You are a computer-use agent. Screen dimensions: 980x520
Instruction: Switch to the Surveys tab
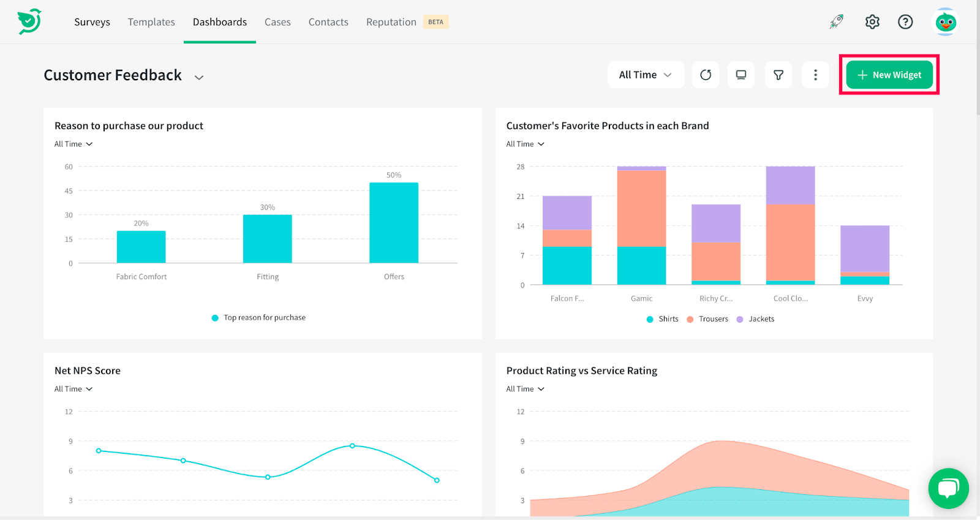click(92, 22)
